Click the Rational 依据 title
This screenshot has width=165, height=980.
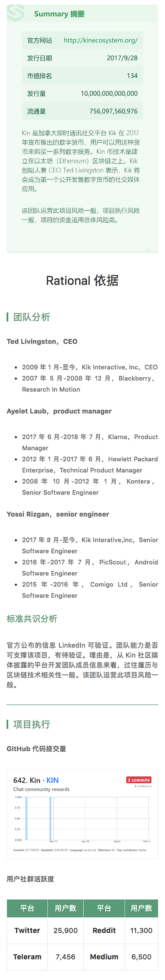point(82,281)
